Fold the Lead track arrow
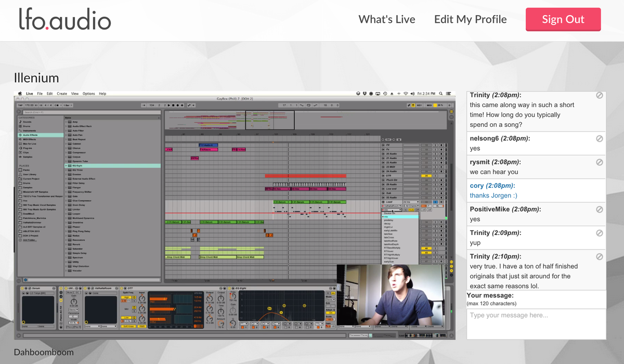This screenshot has height=364, width=624. tap(383, 202)
